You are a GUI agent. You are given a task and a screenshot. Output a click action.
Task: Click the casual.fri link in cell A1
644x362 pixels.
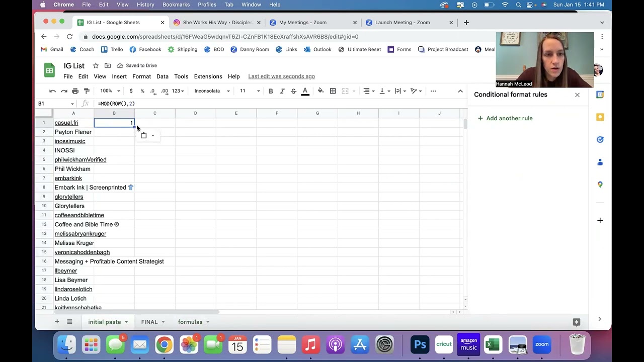click(x=66, y=123)
